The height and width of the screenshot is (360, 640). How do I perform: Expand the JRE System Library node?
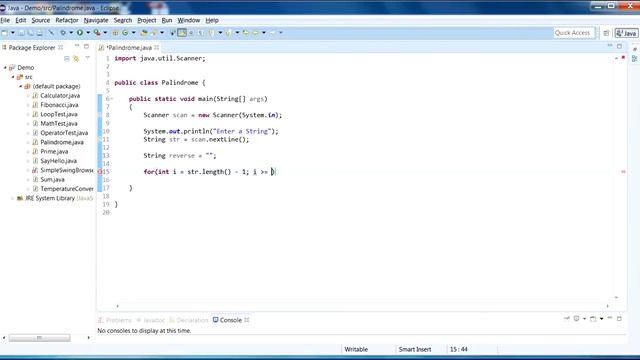[13, 198]
